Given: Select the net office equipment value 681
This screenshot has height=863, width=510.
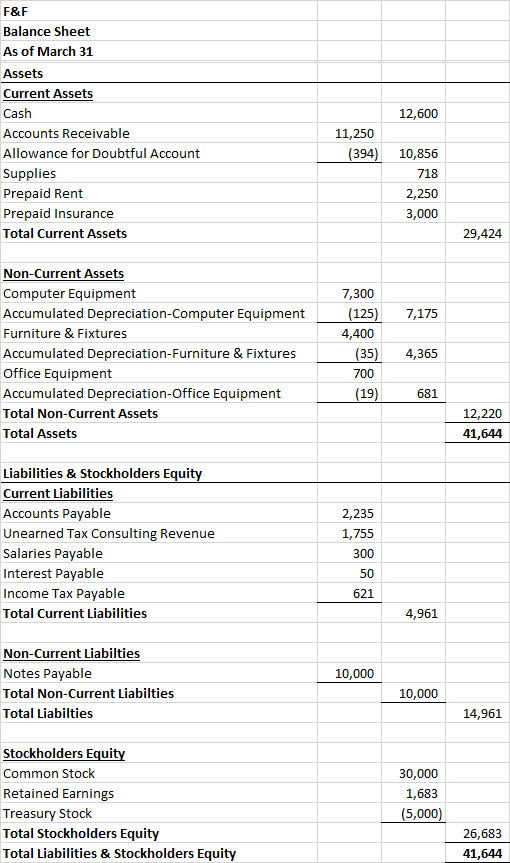Looking at the screenshot, I should pos(427,394).
